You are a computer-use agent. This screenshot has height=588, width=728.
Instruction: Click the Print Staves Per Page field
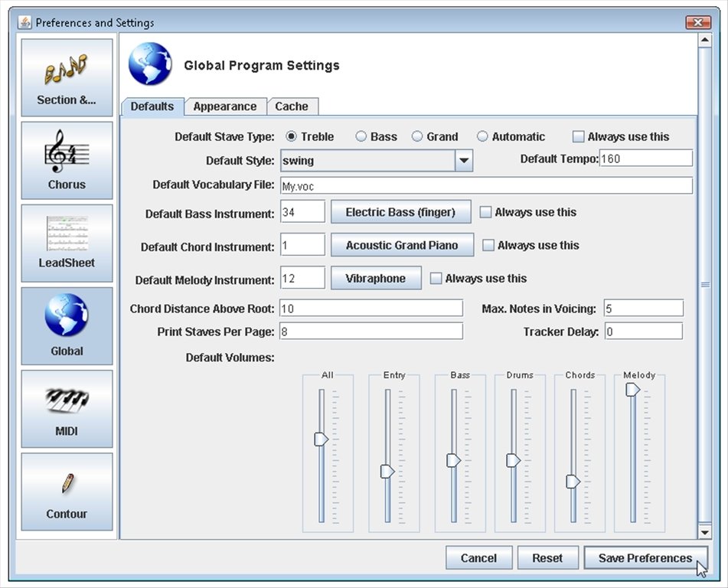pos(371,332)
